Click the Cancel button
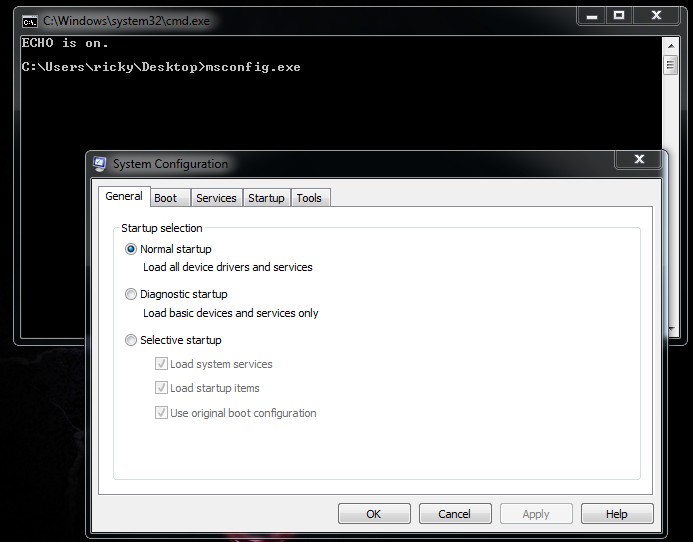 455,514
